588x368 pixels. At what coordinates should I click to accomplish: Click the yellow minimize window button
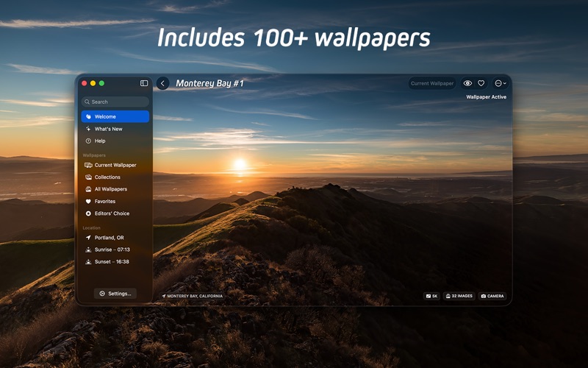pyautogui.click(x=93, y=83)
